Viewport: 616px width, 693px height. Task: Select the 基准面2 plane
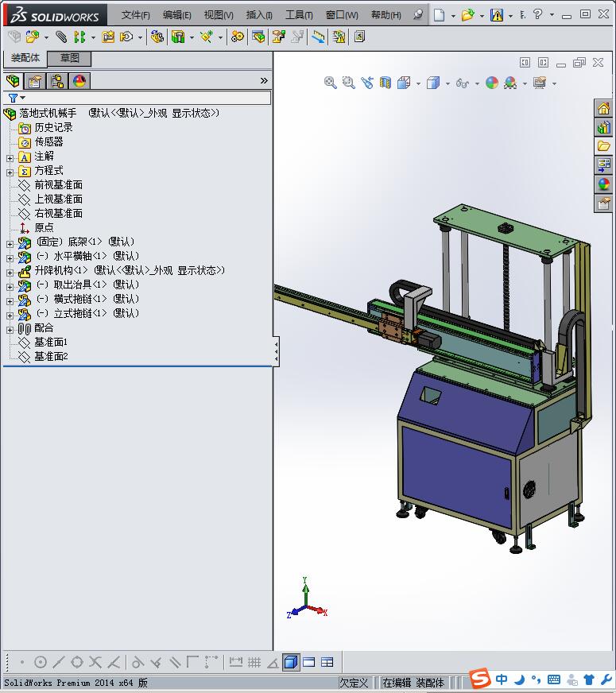pos(51,356)
